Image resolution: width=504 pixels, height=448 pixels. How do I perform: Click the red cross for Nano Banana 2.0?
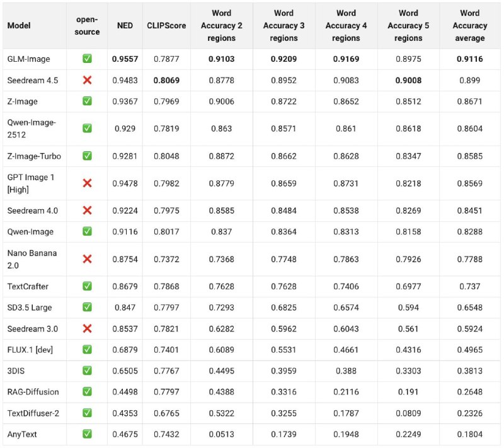click(x=87, y=259)
